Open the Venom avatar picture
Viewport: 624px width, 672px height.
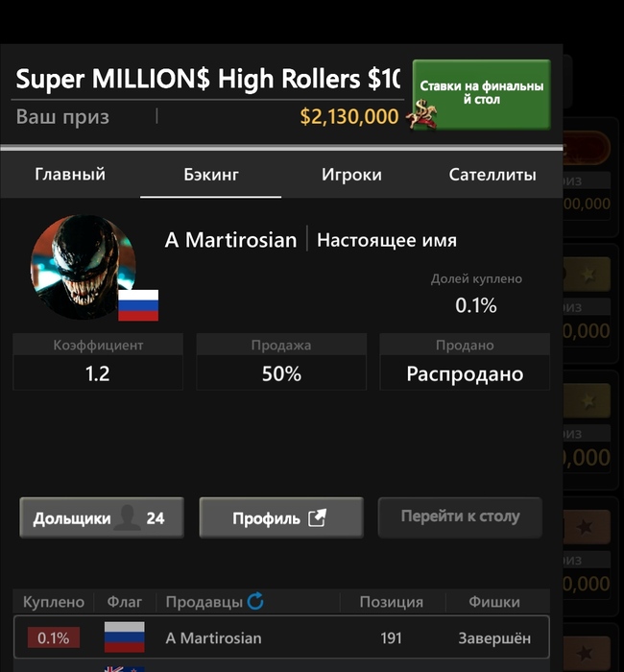point(84,268)
